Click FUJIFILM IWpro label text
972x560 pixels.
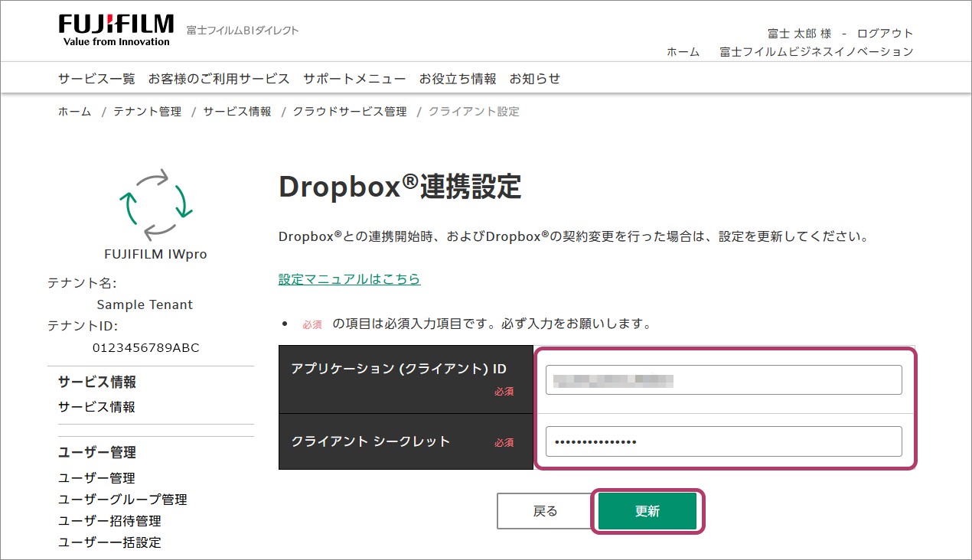click(155, 255)
